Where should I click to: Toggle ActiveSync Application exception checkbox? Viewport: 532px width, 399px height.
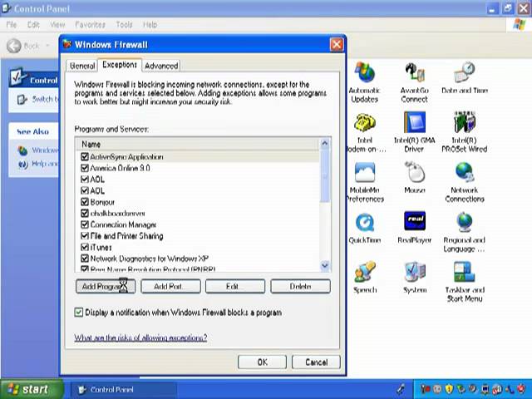click(85, 157)
